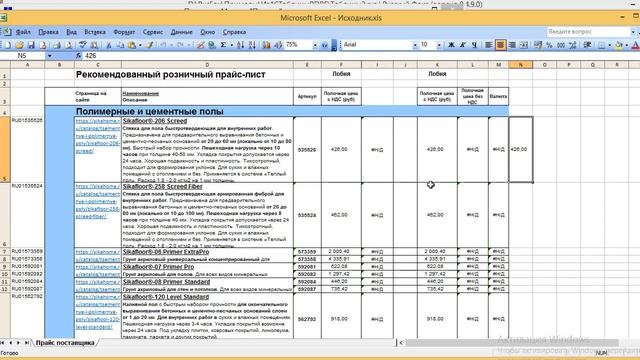Screen dimensions: 640x360
Task: Sort descending with the Z-A icon
Action: click(x=252, y=45)
